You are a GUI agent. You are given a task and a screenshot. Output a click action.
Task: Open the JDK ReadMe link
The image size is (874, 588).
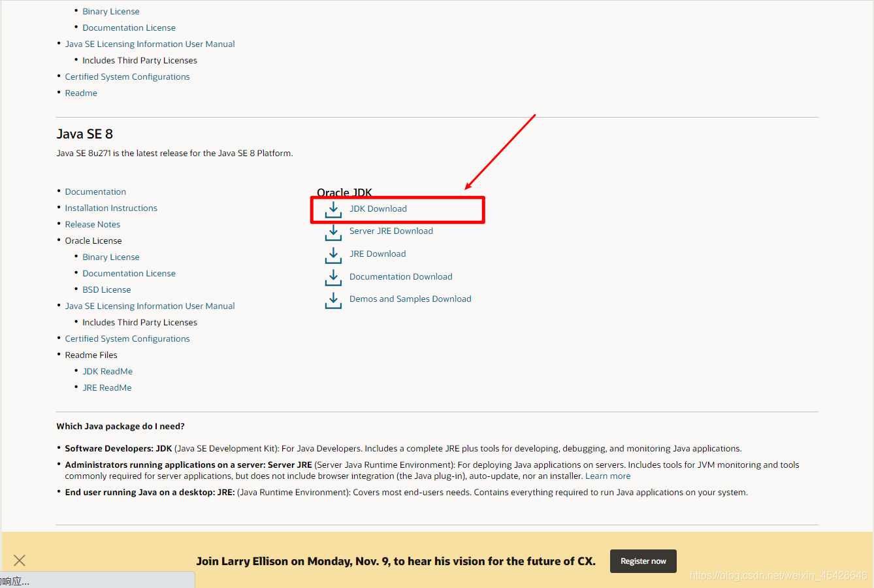pyautogui.click(x=107, y=371)
